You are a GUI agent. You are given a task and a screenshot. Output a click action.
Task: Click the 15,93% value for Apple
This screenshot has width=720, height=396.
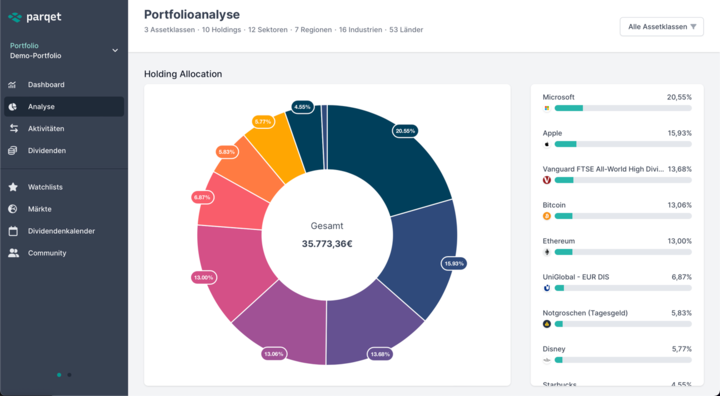pos(680,133)
